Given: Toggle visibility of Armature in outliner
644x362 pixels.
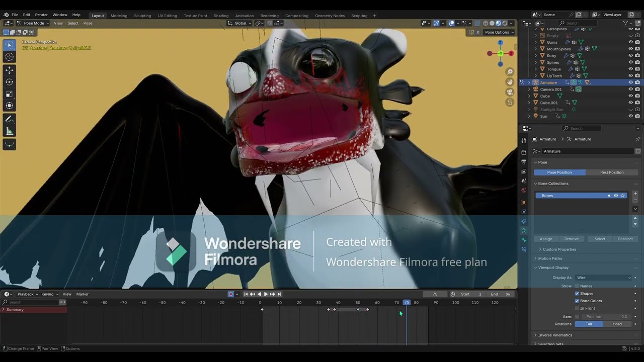Looking at the screenshot, I should click(630, 82).
